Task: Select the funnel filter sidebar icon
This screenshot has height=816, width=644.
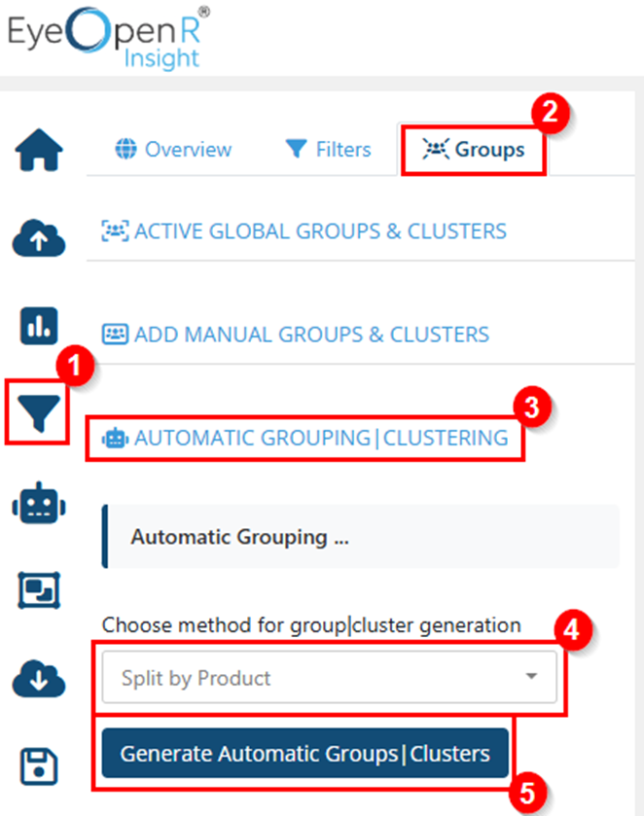Action: (x=39, y=412)
